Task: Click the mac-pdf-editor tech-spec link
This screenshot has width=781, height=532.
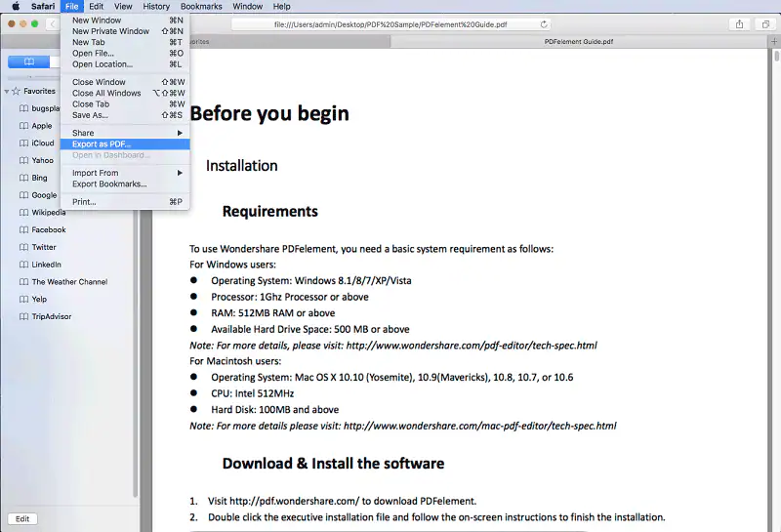Action: click(479, 426)
